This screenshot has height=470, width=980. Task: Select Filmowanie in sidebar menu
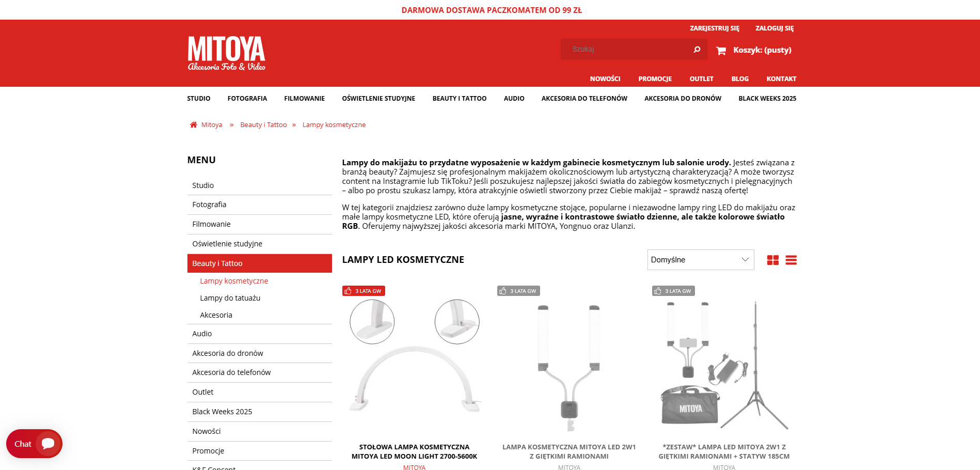260,225
